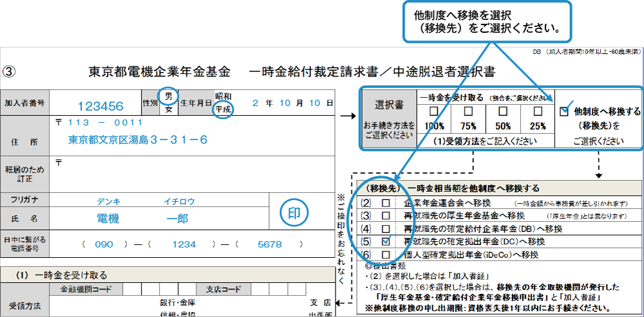
Task: Click the 転居のため訂正 label cell
Action: coord(24,174)
